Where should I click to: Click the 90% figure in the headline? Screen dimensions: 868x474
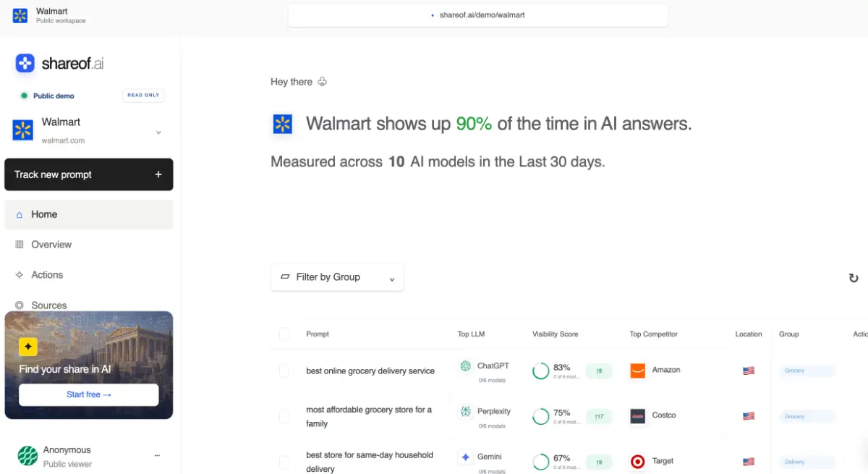click(474, 124)
